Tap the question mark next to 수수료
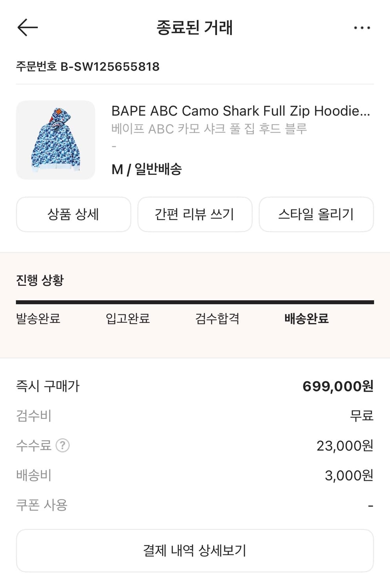 pos(63,446)
